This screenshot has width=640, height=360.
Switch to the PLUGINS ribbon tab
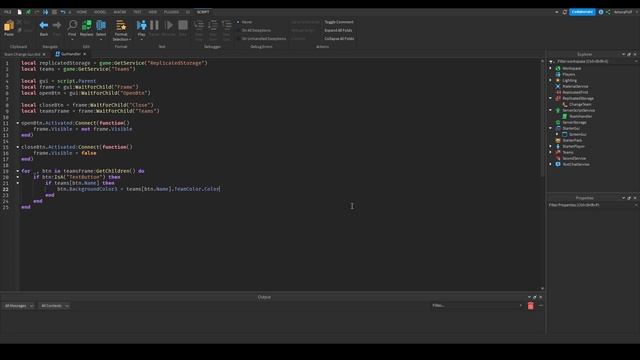[x=171, y=12]
